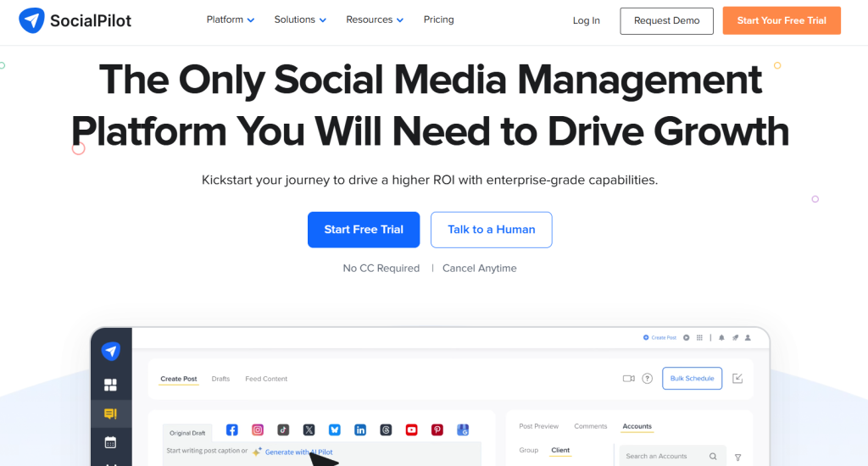The image size is (868, 466).
Task: Click the post caption text area
Action: pyautogui.click(x=322, y=454)
